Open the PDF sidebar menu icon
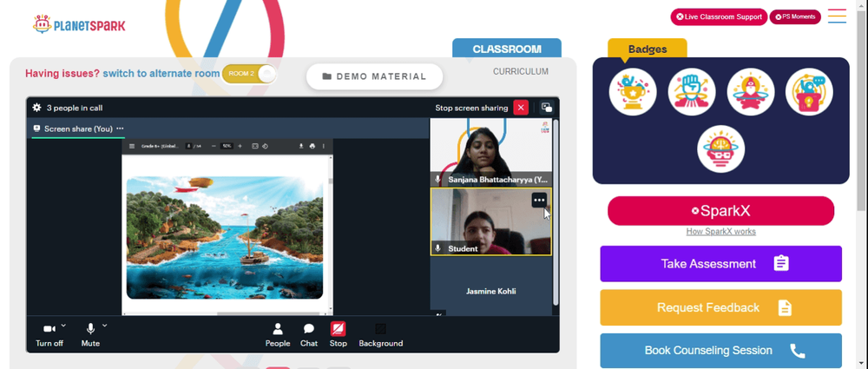Viewport: 868px width, 369px height. coord(132,146)
